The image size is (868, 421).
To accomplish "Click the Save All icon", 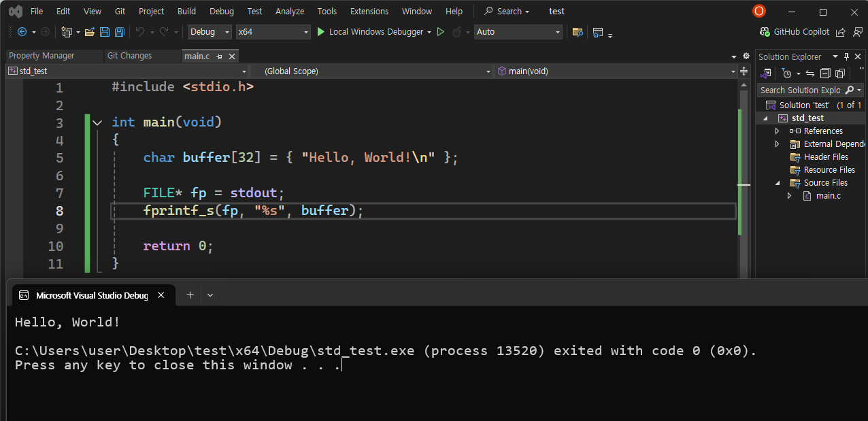I will (x=120, y=32).
